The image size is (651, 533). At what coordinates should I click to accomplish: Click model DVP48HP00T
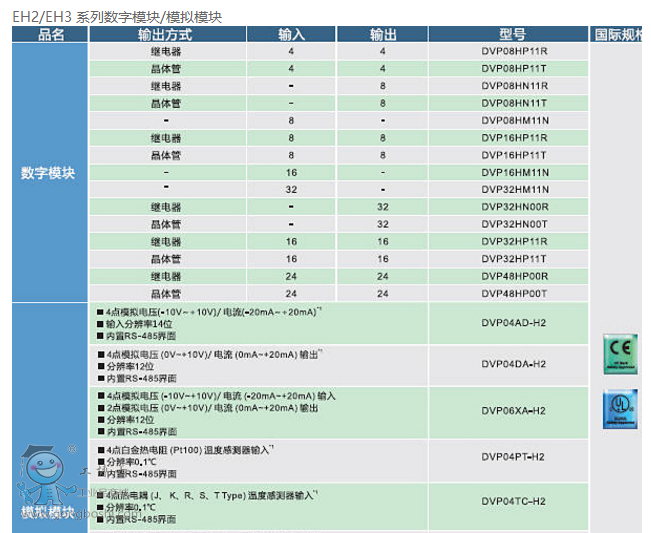pyautogui.click(x=514, y=293)
